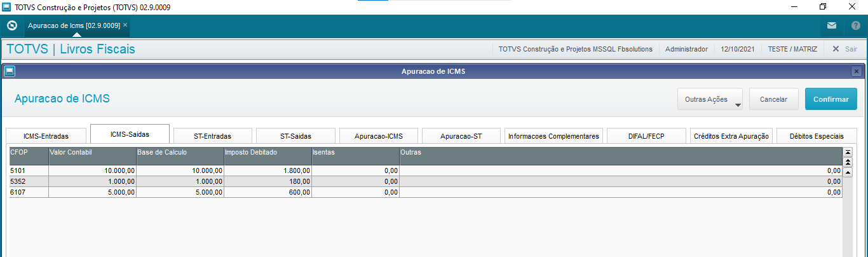Click the Sair exit button
Image resolution: width=868 pixels, height=257 pixels.
(x=844, y=49)
